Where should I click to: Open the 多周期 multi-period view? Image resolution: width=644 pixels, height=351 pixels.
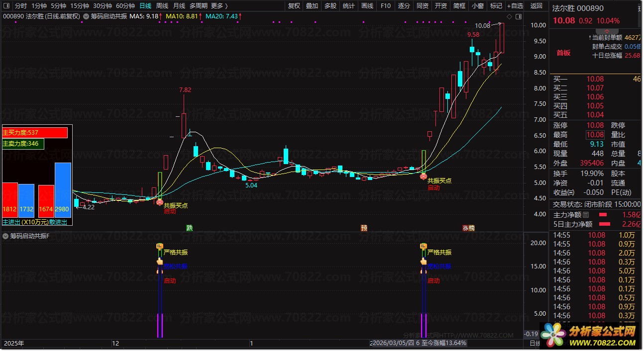(199, 6)
